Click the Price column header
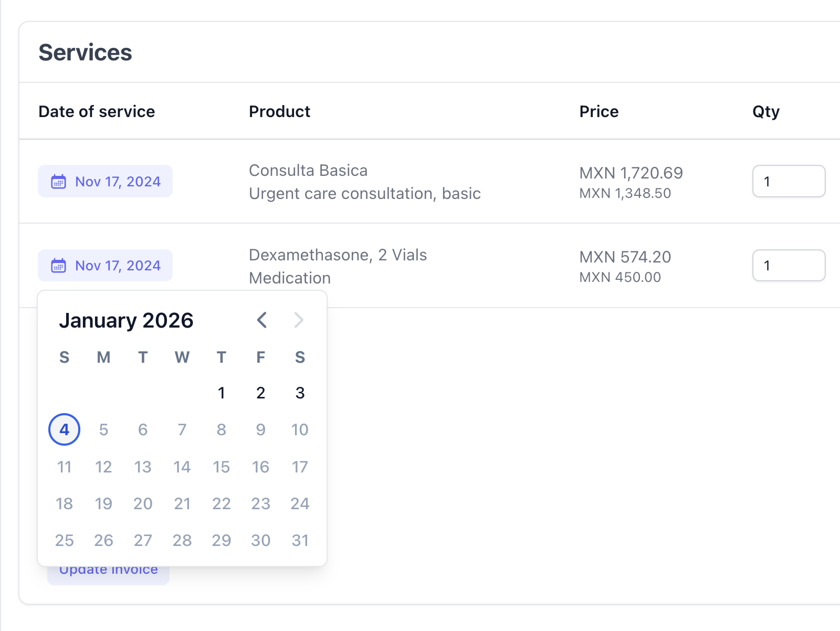Viewport: 840px width, 631px height. pyautogui.click(x=598, y=111)
